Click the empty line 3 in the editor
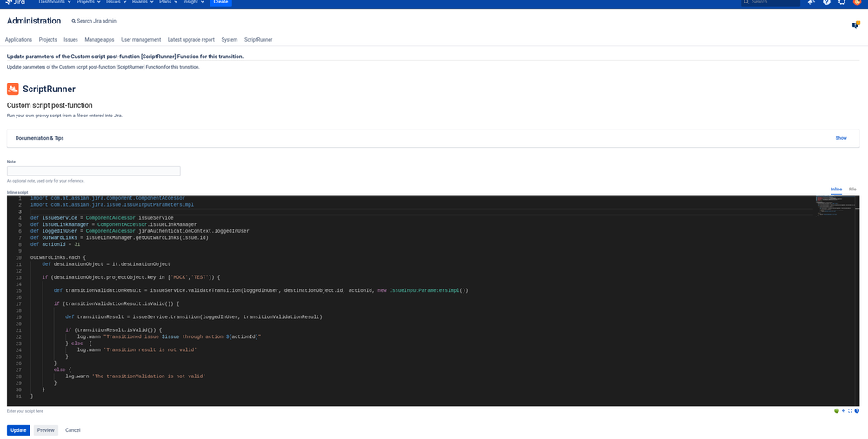Image resolution: width=868 pixels, height=439 pixels. pos(421,211)
